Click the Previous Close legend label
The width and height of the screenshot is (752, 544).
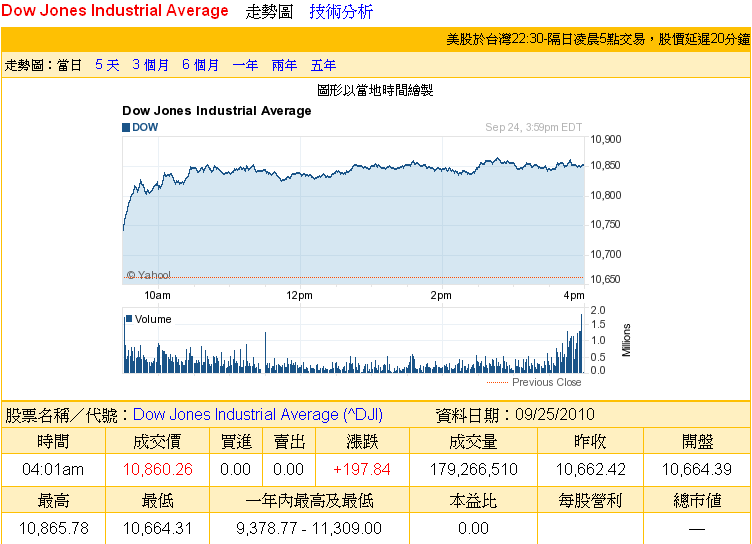(x=547, y=382)
